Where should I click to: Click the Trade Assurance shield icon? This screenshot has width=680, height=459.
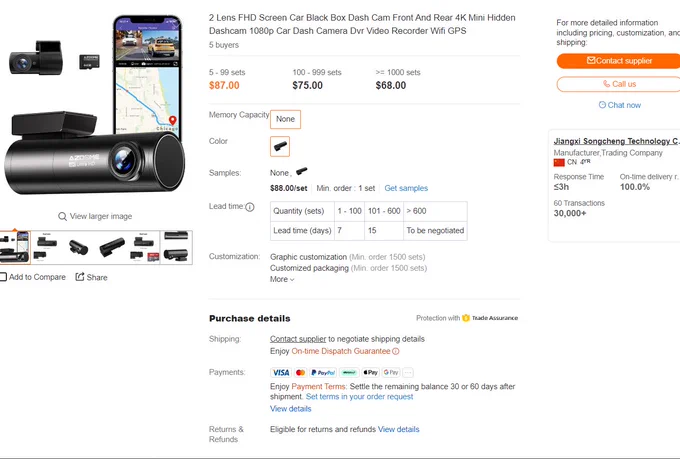point(466,318)
